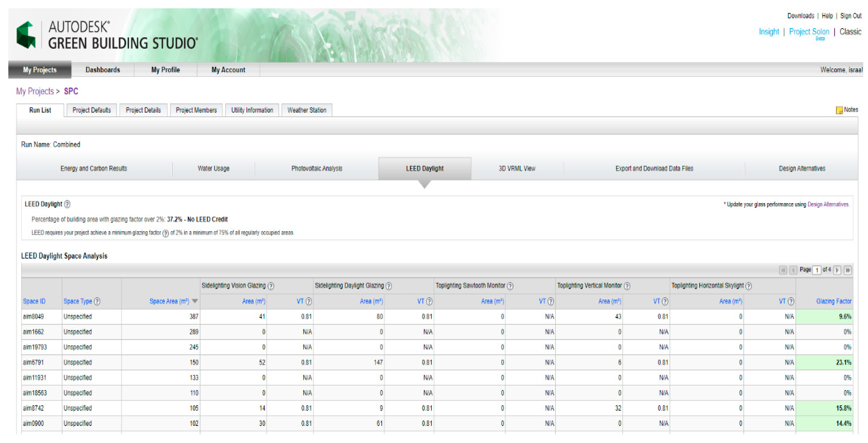Image resolution: width=868 pixels, height=443 pixels.
Task: Jump to last page of space table
Action: point(848,270)
